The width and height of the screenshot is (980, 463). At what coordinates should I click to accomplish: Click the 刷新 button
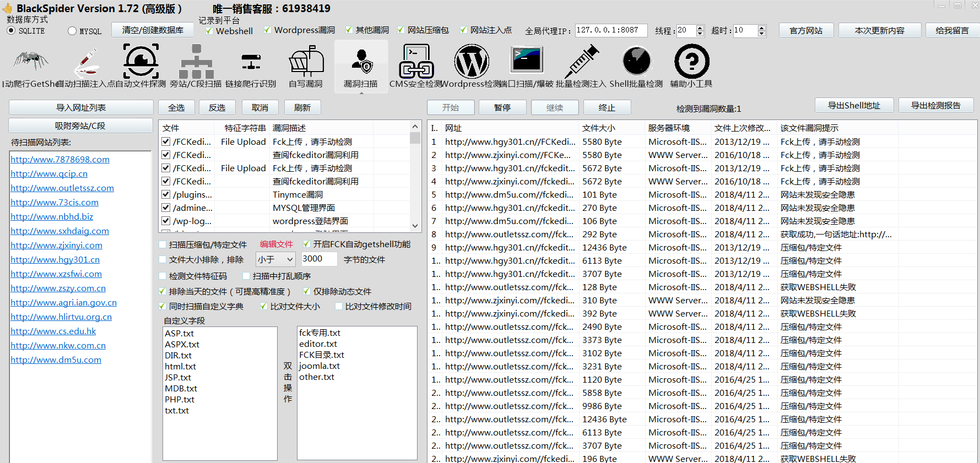(x=302, y=107)
